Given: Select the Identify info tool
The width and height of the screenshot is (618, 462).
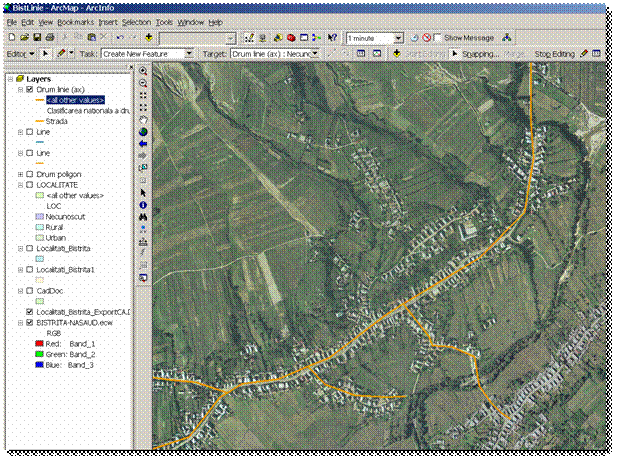Looking at the screenshot, I should [x=143, y=204].
